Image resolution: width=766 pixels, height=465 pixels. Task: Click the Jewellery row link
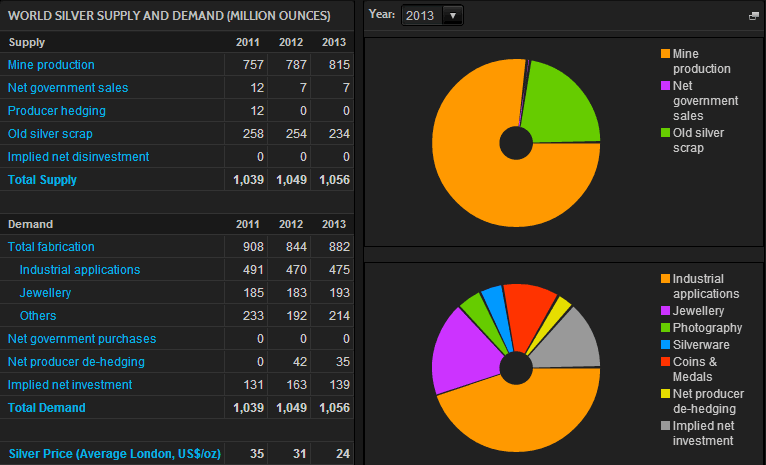pos(45,293)
